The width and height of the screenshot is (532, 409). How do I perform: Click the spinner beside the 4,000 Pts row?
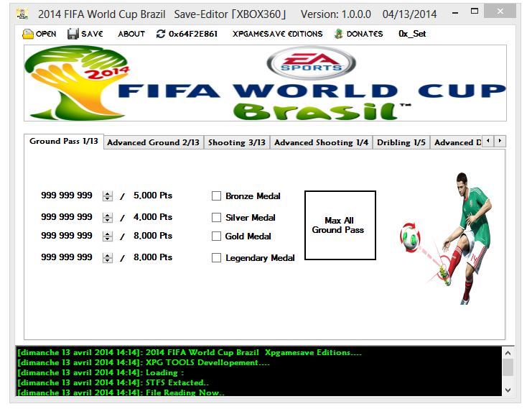pos(108,217)
